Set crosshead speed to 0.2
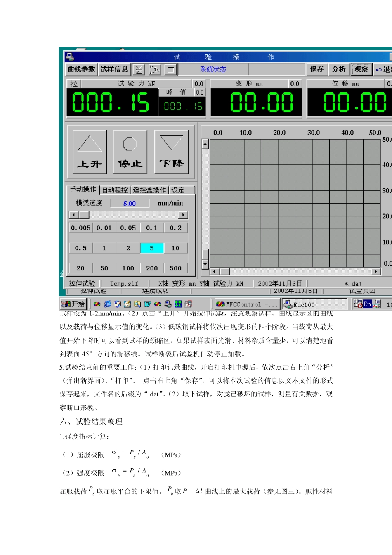The width and height of the screenshot is (392, 555). 176,228
